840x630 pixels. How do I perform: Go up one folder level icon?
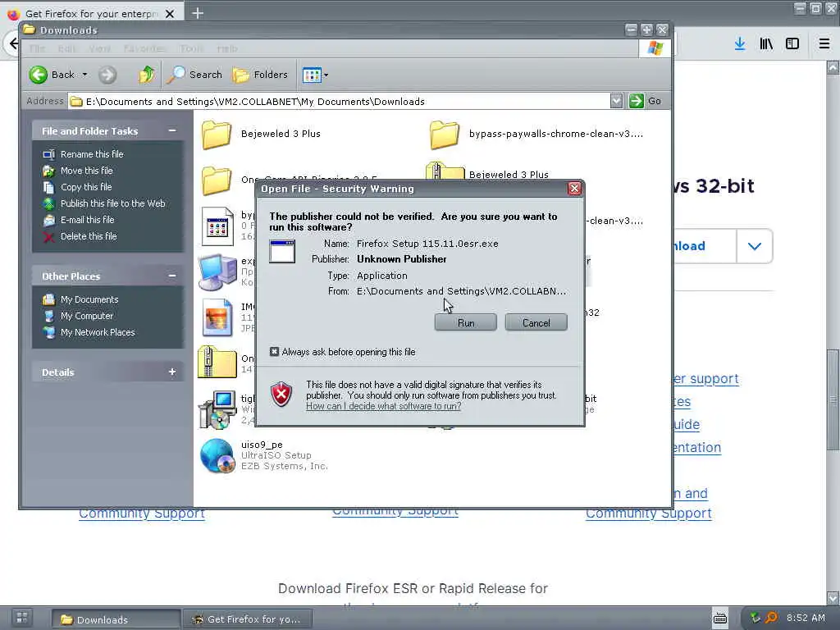click(x=146, y=75)
